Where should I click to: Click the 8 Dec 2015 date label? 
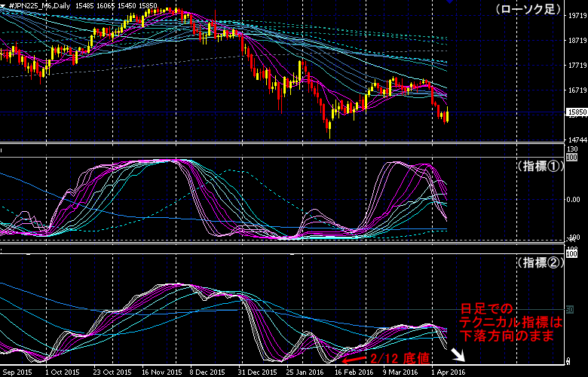208,372
